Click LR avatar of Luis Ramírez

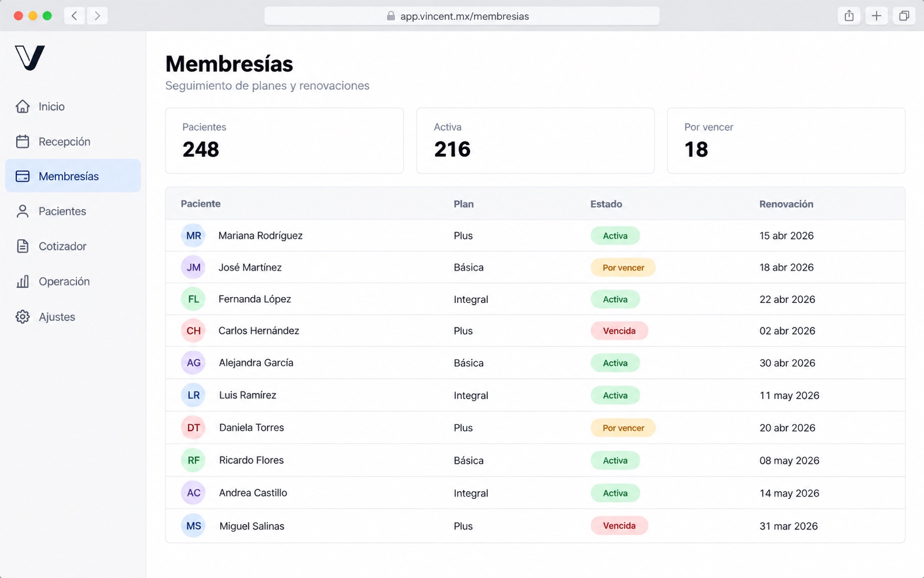click(x=193, y=395)
